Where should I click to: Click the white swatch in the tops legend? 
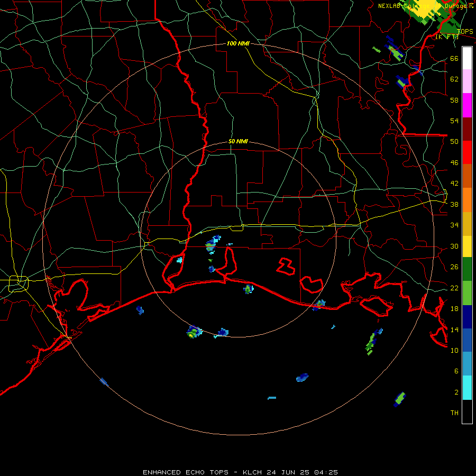pyautogui.click(x=467, y=58)
